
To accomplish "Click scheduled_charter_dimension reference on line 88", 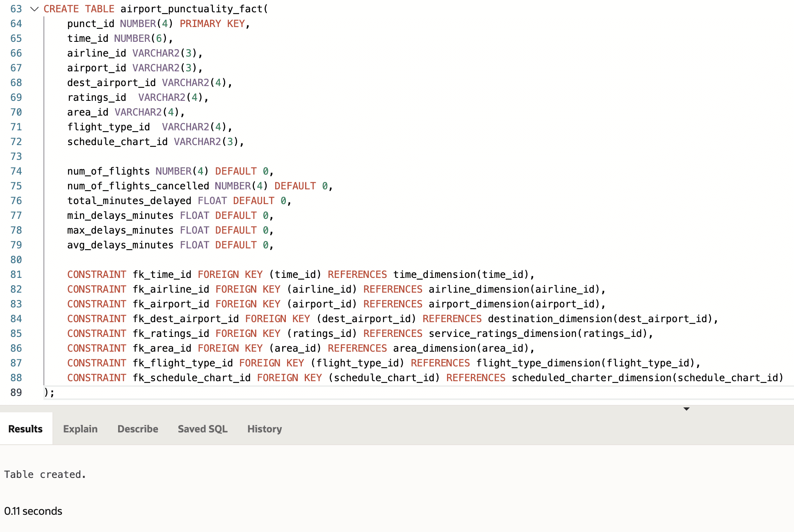I will pyautogui.click(x=591, y=378).
